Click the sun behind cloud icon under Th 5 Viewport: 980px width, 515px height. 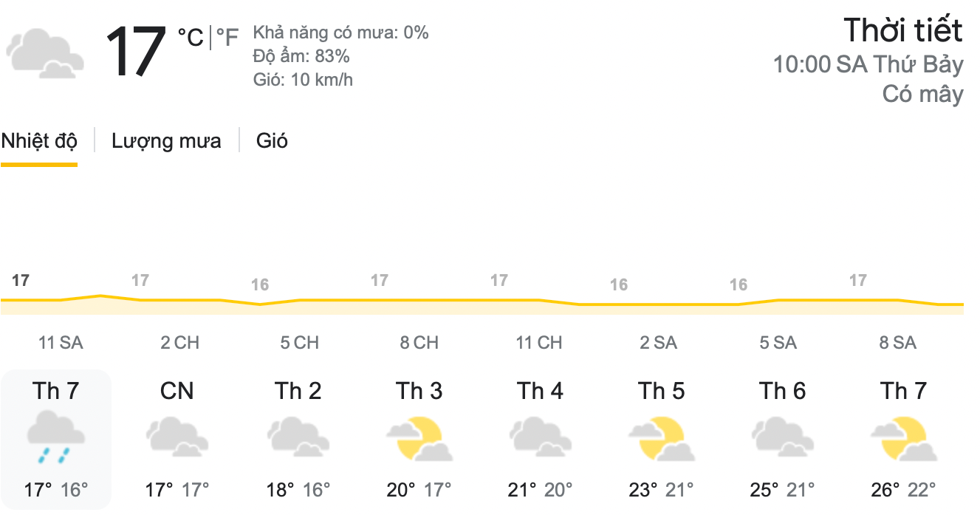662,436
